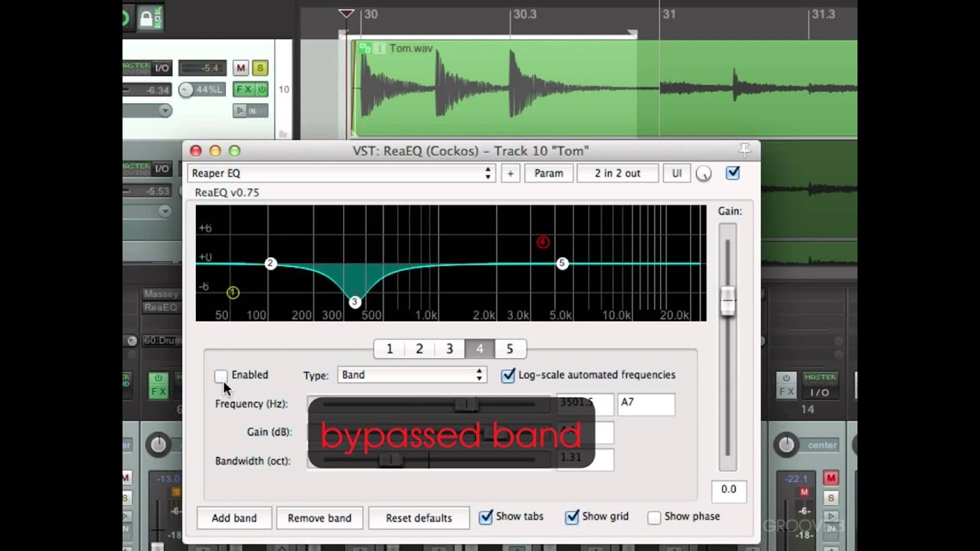
Task: Unmute track 14 with red M button
Action: click(831, 478)
